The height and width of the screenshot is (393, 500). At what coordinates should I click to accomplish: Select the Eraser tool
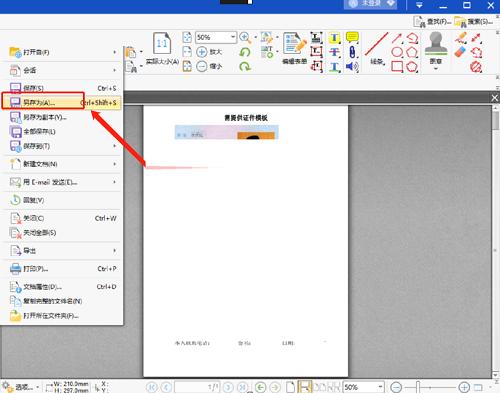pos(461,52)
